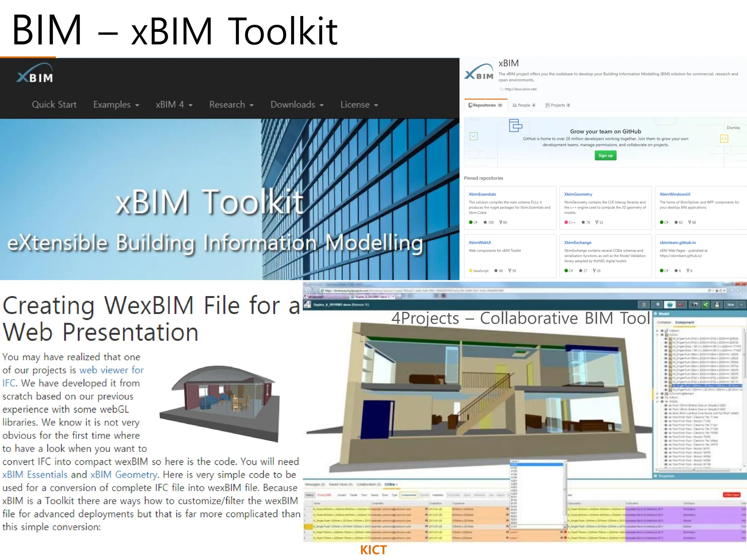Click the blue window icon above GitHub banner

click(515, 126)
